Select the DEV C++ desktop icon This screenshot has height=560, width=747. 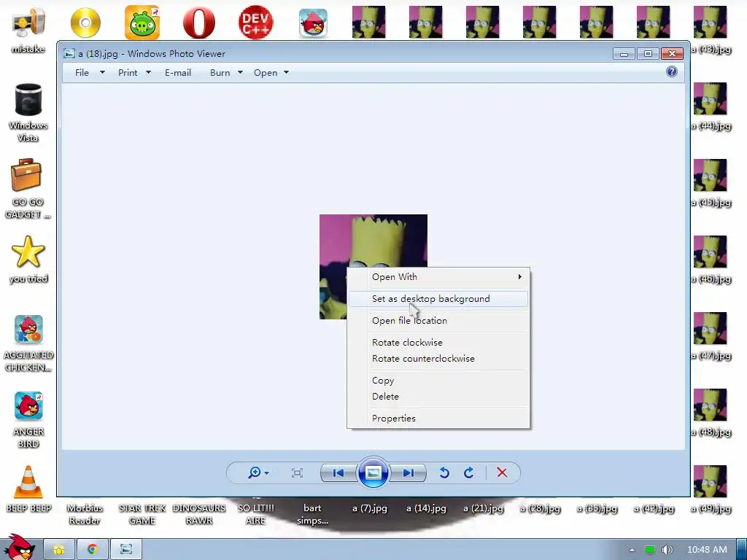click(x=256, y=23)
